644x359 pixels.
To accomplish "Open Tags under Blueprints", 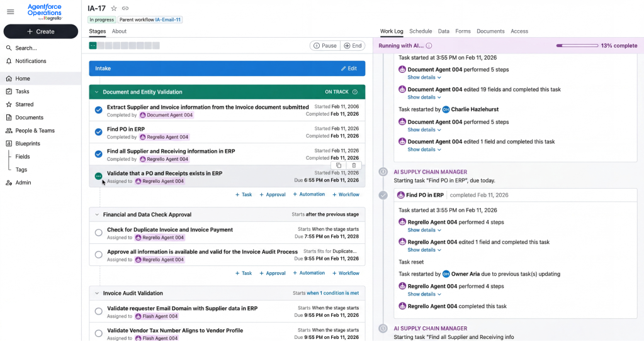I will tap(21, 170).
